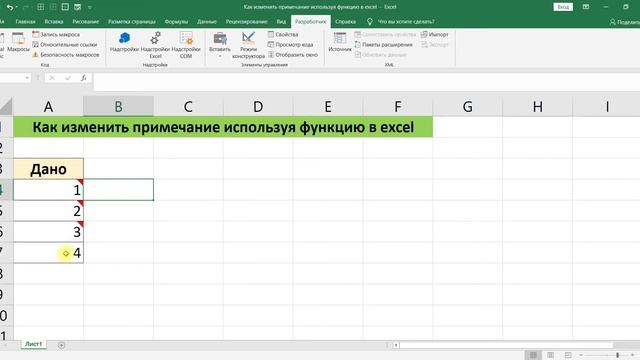Open Надстройки COM add-ins
This screenshot has height=360, width=640.
point(186,45)
